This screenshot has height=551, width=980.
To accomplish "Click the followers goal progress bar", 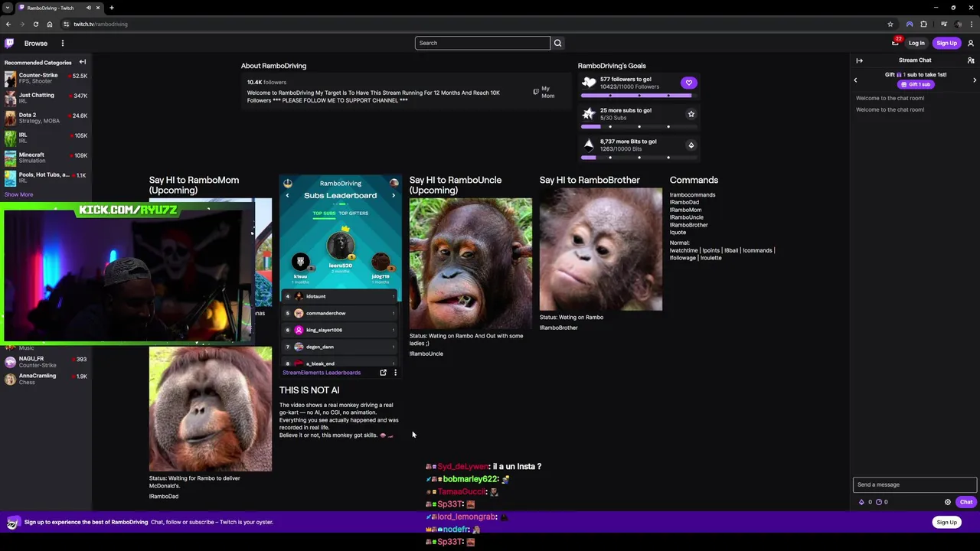I will coord(639,95).
